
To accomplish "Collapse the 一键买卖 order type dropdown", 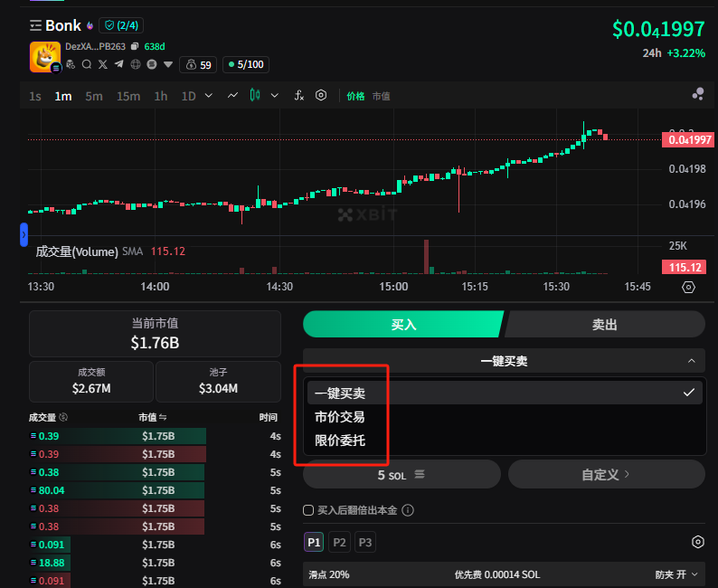I will 505,361.
